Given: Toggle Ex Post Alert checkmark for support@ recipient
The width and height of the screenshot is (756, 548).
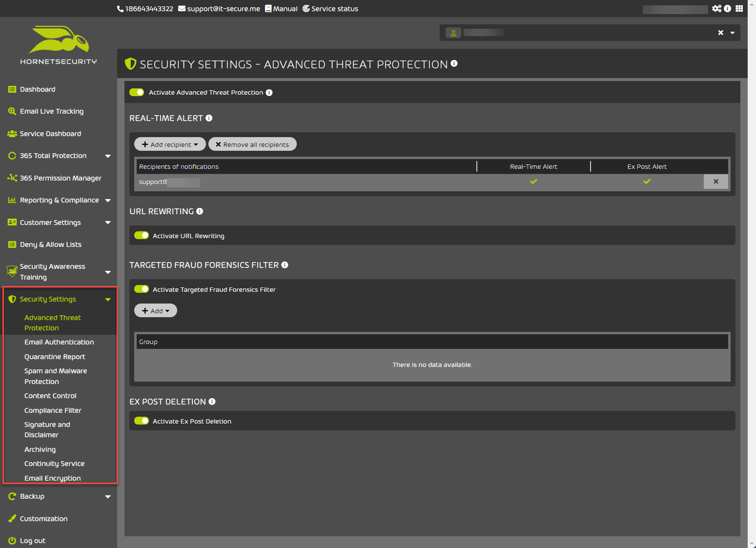Looking at the screenshot, I should tap(647, 182).
